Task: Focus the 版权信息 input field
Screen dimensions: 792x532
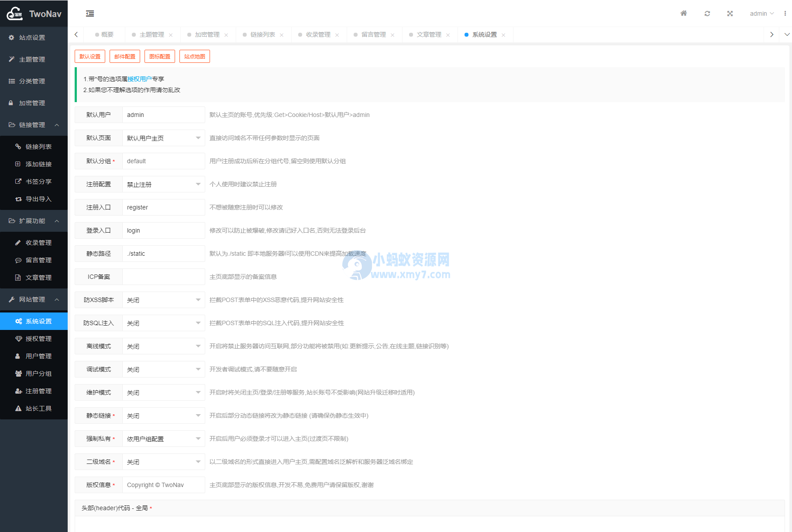Action: [x=164, y=485]
